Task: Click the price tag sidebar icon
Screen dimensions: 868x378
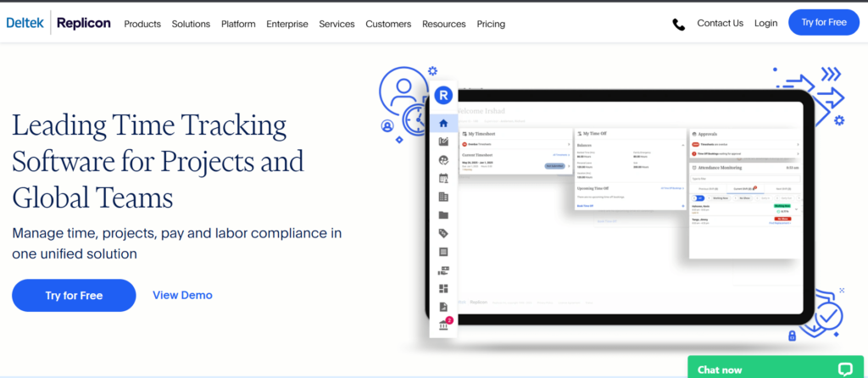Action: [x=443, y=233]
